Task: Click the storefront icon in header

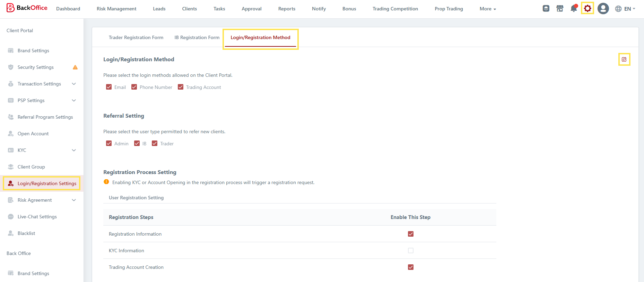Action: [560, 9]
